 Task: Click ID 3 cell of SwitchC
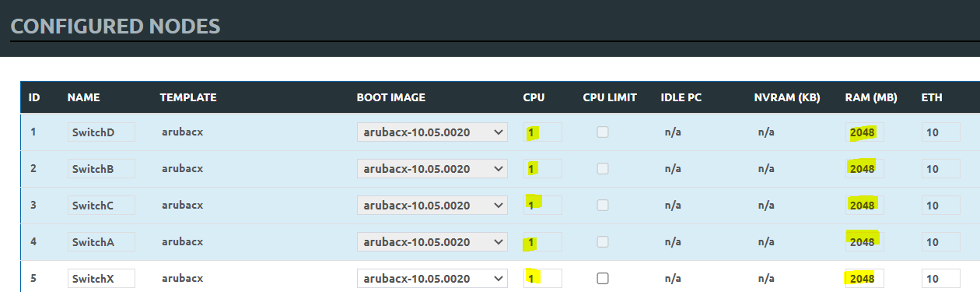pos(33,206)
